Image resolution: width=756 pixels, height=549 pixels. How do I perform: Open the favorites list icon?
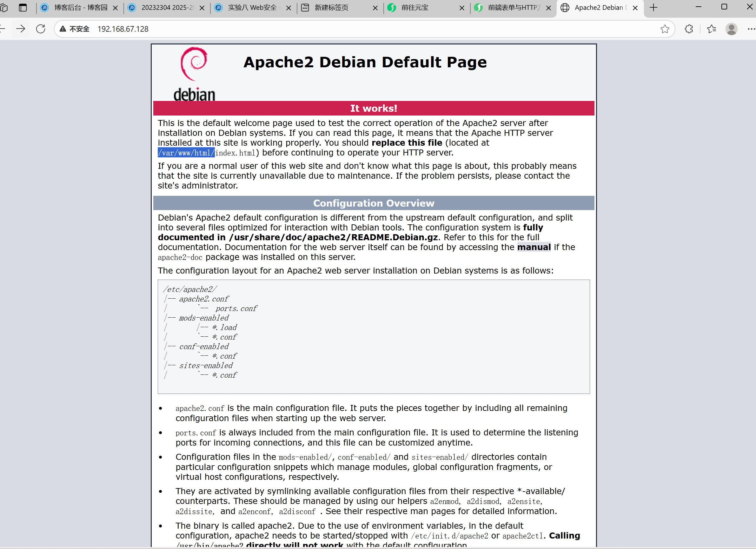click(x=711, y=29)
